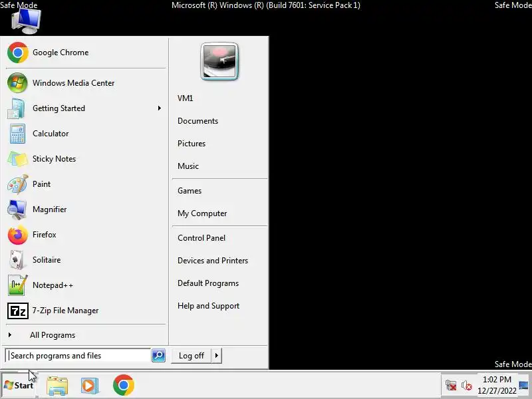532x399 pixels.
Task: Open the shutdown options arrow beside Log off
Action: pos(217,356)
